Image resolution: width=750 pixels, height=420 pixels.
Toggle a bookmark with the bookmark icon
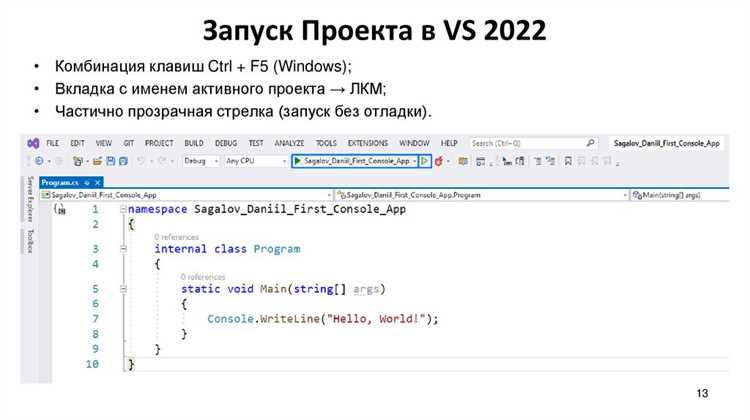click(x=568, y=161)
